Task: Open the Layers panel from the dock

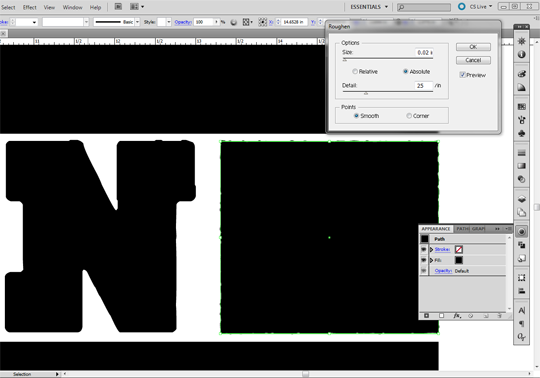Action: coord(521,199)
